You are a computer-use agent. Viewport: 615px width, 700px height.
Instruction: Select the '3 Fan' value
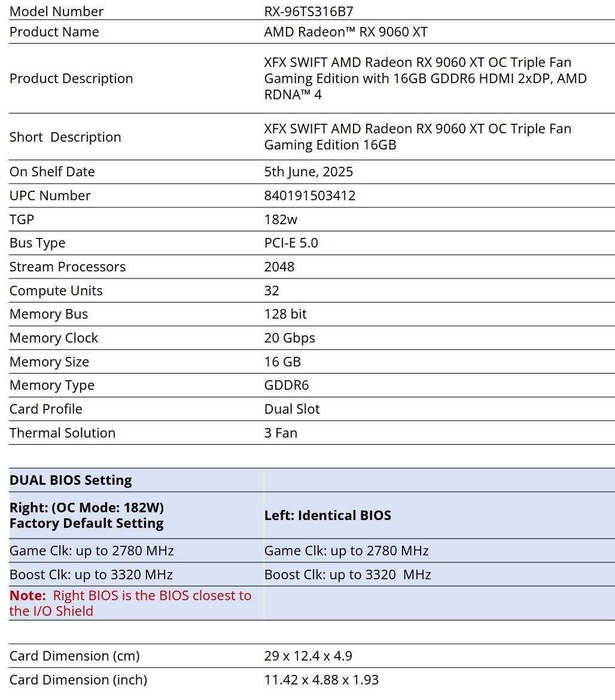pos(281,433)
